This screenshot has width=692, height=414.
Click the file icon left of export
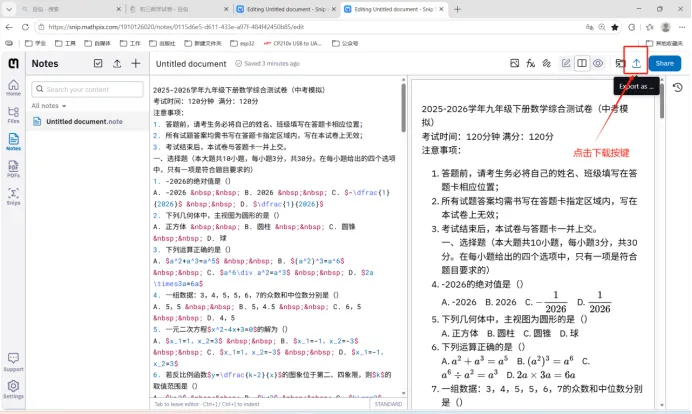point(621,64)
